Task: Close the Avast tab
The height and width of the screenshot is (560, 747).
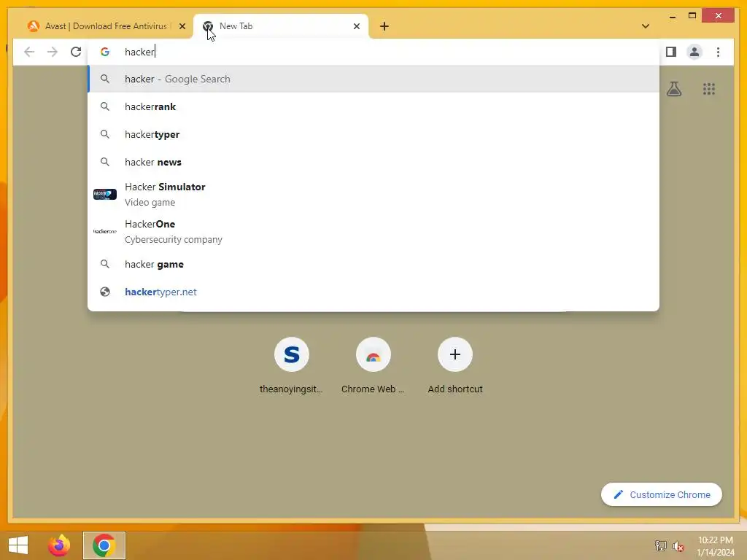Action: (182, 26)
